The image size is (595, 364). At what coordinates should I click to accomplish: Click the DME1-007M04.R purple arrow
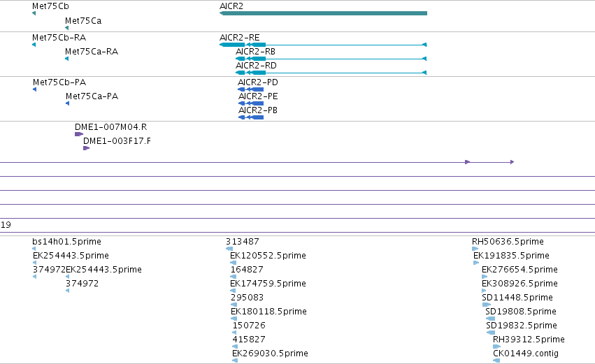tap(79, 134)
